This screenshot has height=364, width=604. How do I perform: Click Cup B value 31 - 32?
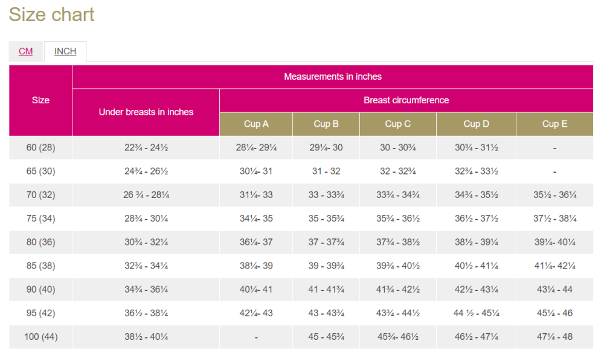pos(326,171)
